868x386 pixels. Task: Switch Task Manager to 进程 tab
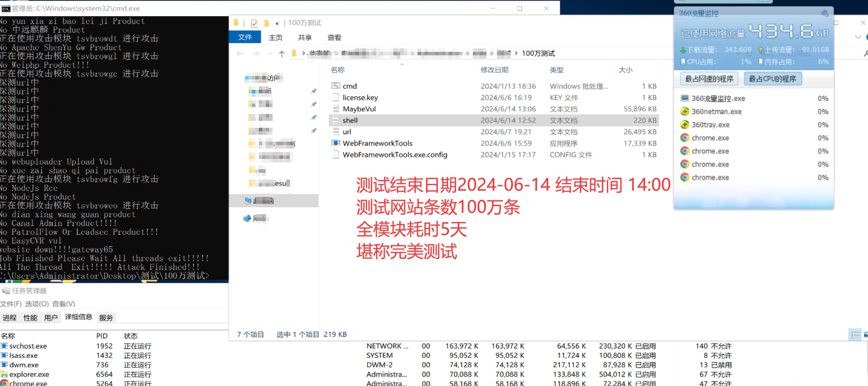[9, 318]
